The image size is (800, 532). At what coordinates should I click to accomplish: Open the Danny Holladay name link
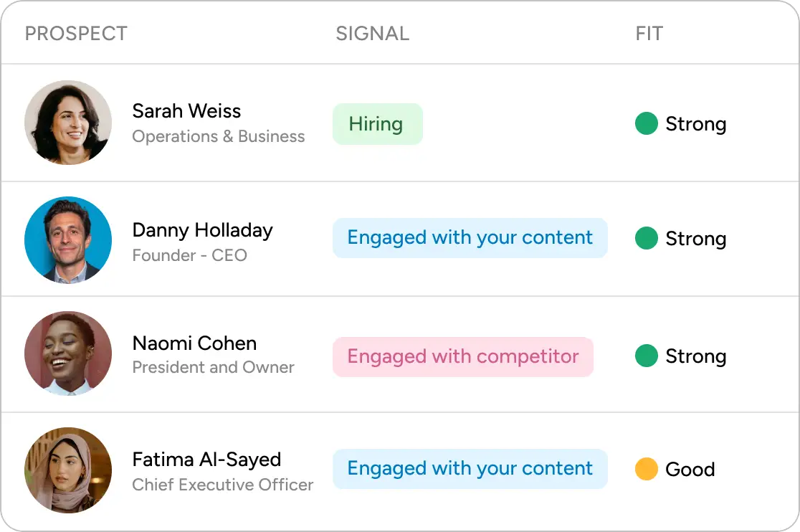[202, 230]
